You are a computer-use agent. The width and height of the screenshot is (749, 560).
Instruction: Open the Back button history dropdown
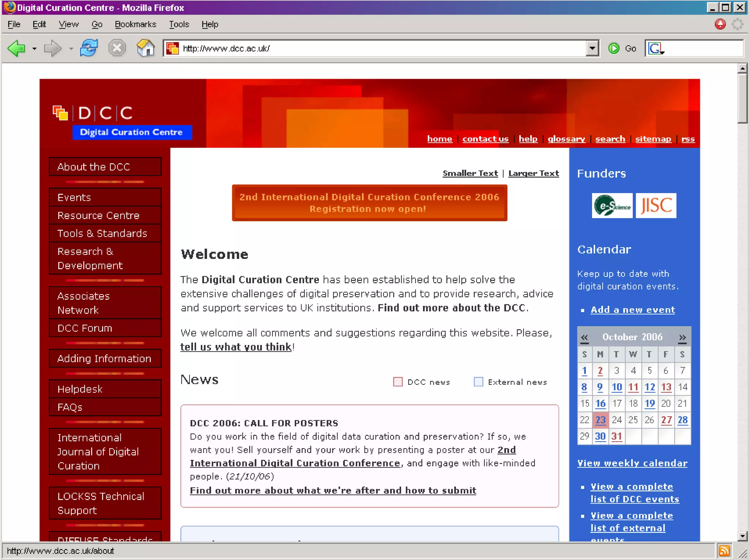coord(34,49)
